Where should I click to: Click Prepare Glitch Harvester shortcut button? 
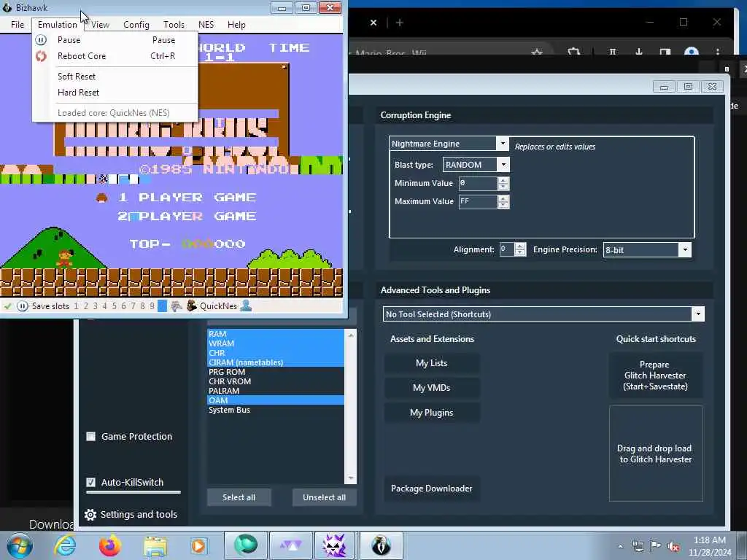[x=655, y=376]
